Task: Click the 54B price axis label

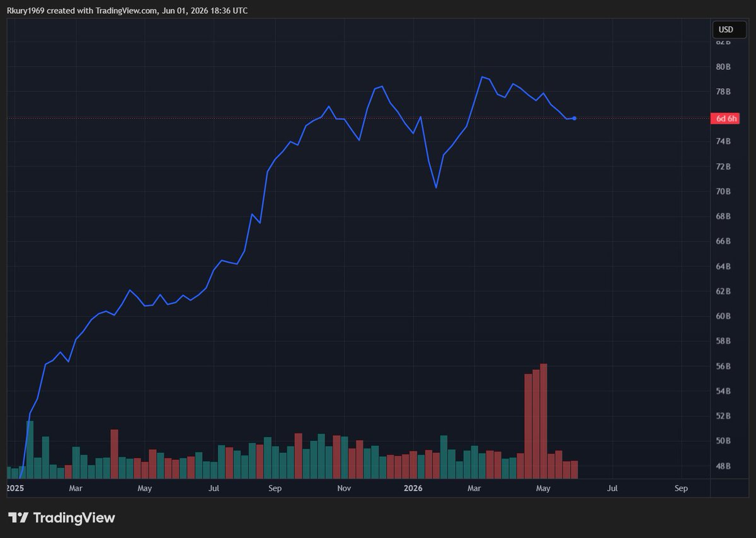Action: [x=723, y=391]
